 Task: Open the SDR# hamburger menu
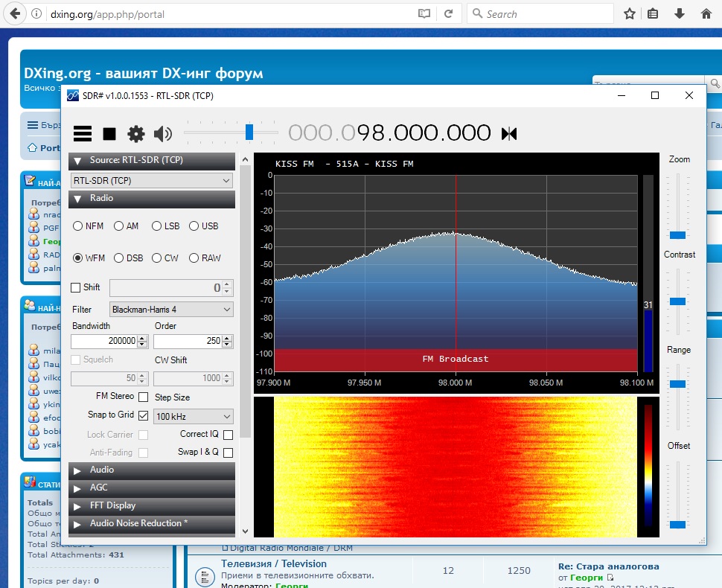[x=83, y=133]
